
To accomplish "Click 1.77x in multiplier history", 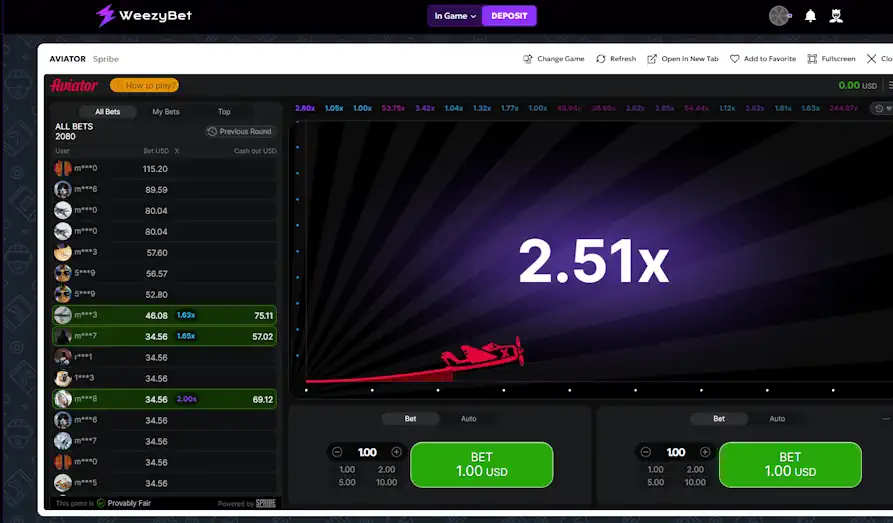I will (510, 108).
